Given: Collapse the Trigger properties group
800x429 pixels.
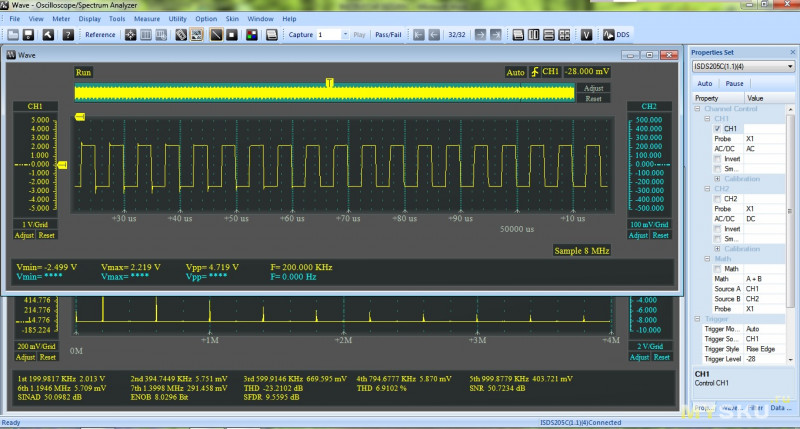Looking at the screenshot, I should point(697,319).
